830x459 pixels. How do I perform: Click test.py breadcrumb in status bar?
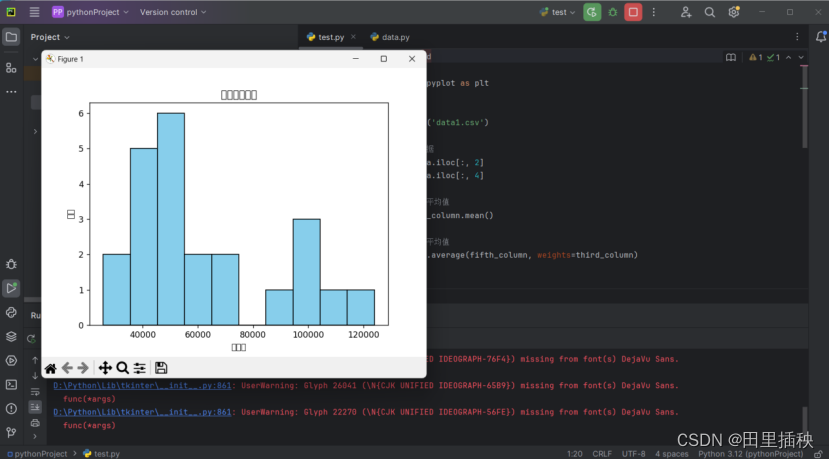tap(102, 454)
